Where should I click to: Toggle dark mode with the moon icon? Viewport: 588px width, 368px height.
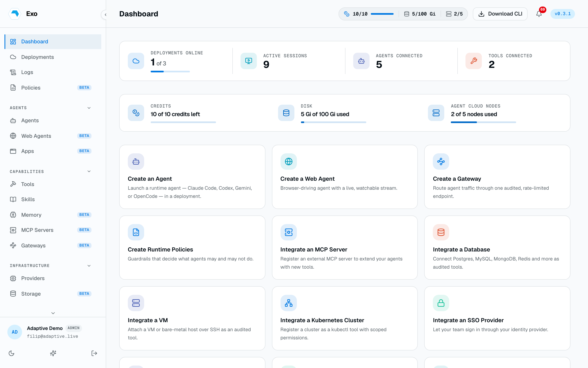point(11,353)
